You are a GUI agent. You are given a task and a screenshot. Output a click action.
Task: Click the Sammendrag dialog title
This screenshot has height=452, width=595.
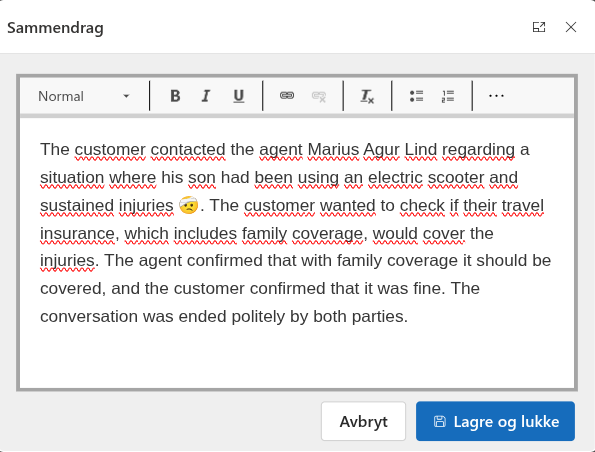(55, 28)
